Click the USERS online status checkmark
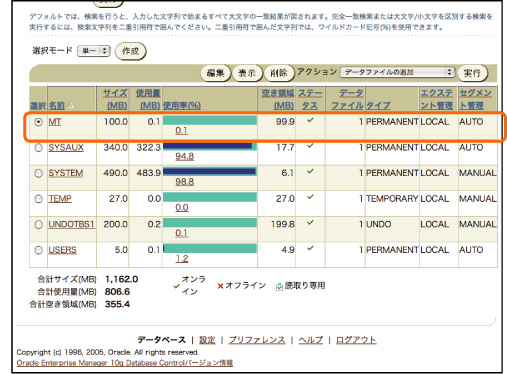 pos(310,248)
